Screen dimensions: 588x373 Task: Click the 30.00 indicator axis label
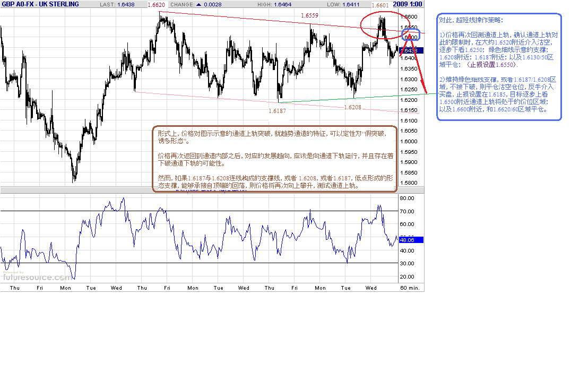[407, 263]
